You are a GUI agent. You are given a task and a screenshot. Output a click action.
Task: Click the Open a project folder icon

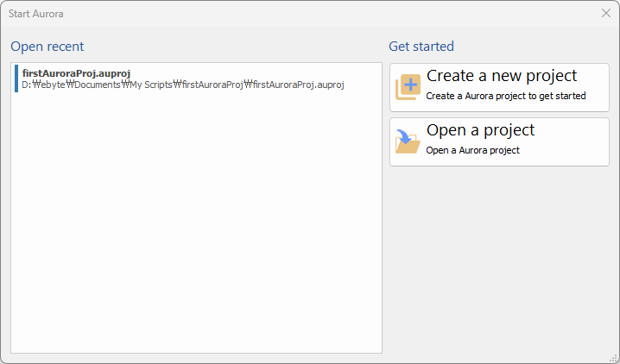click(x=408, y=141)
